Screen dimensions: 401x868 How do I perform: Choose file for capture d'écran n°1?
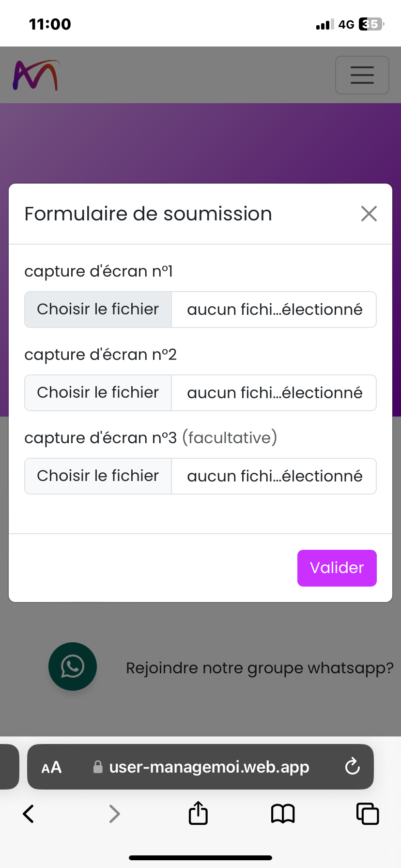[98, 310]
